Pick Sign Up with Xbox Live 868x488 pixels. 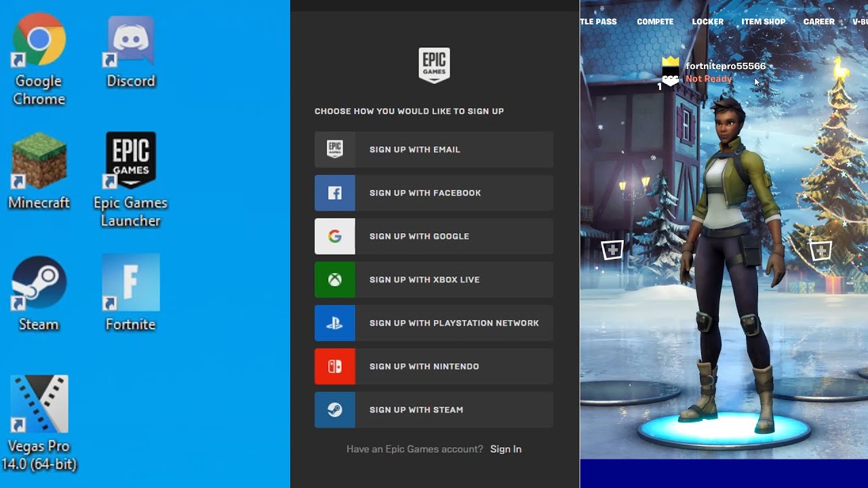434,280
